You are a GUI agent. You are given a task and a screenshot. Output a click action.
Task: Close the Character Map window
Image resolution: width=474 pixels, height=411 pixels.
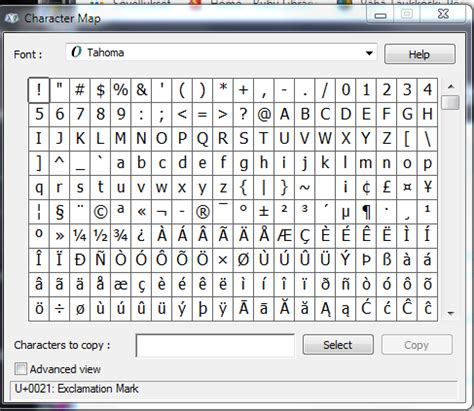pos(443,14)
